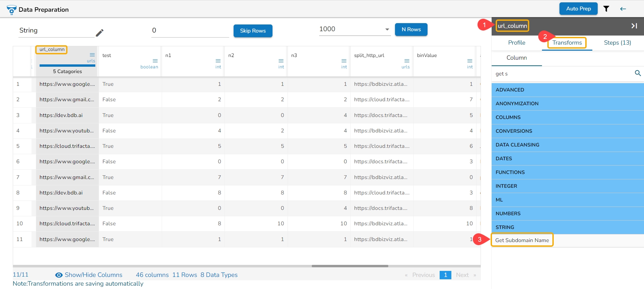Select Get Subdomain Name transform
The width and height of the screenshot is (644, 289).
pos(522,240)
